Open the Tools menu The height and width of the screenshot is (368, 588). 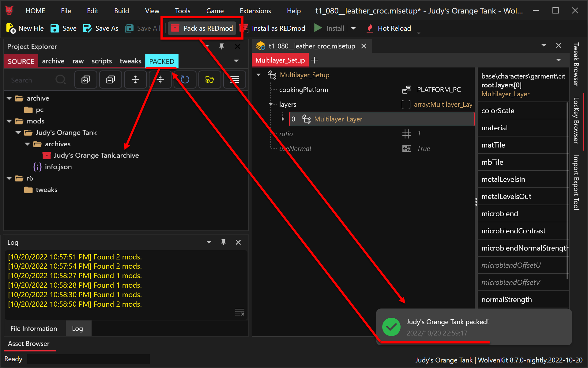pos(183,11)
